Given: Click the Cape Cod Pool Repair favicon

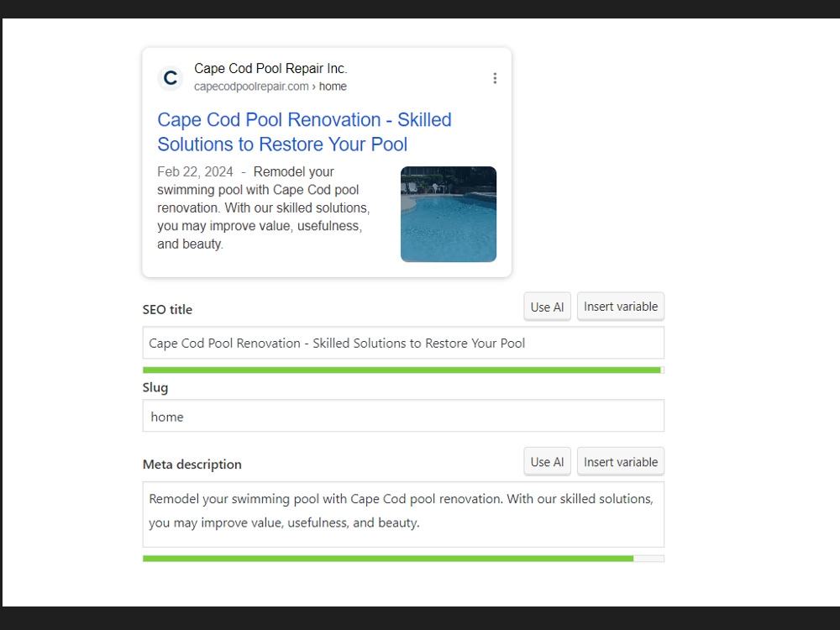Looking at the screenshot, I should 171,78.
